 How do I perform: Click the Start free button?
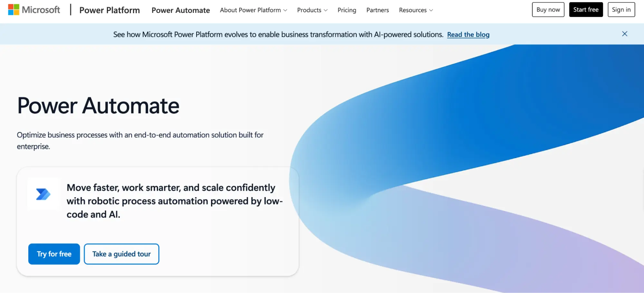(x=586, y=10)
